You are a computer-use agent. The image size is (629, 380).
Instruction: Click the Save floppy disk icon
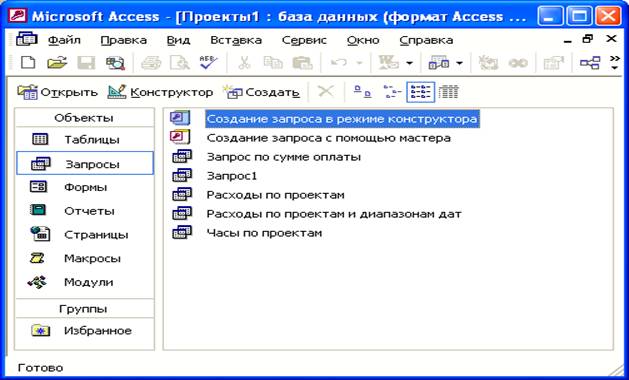pos(86,63)
